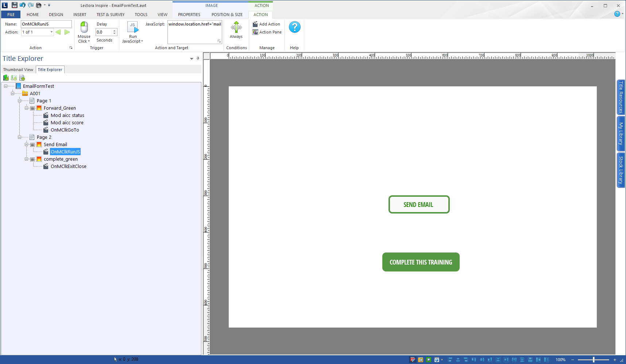Click the action Name input field
The image size is (626, 364).
coord(46,24)
